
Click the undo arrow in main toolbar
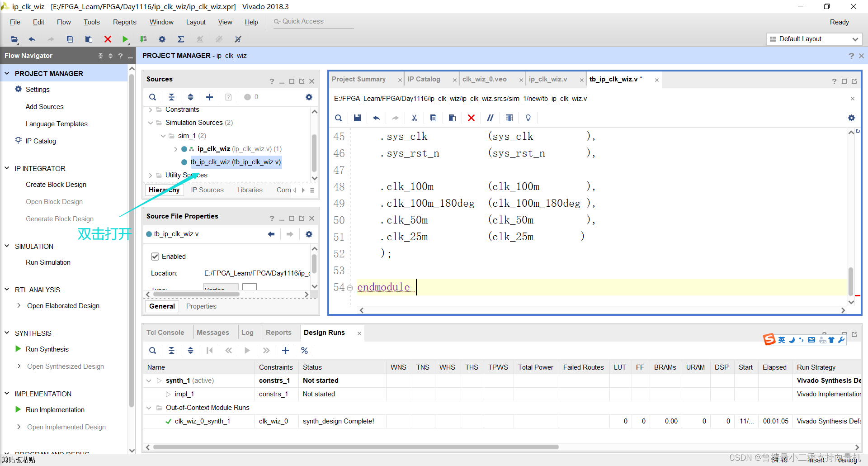pyautogui.click(x=32, y=39)
